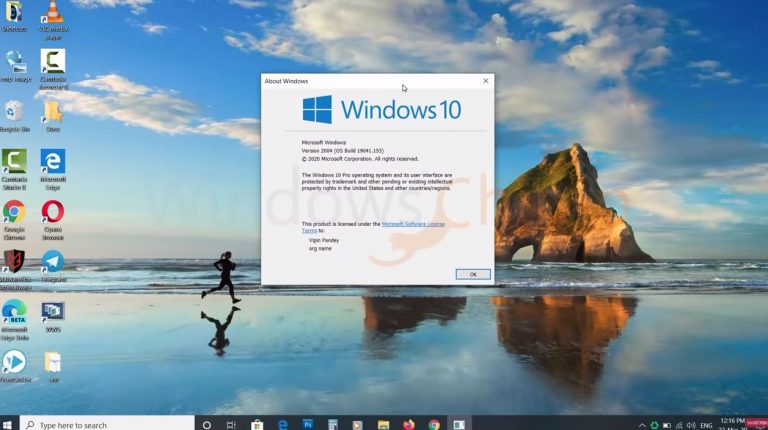Switch the ENG input language indicator

click(706, 425)
